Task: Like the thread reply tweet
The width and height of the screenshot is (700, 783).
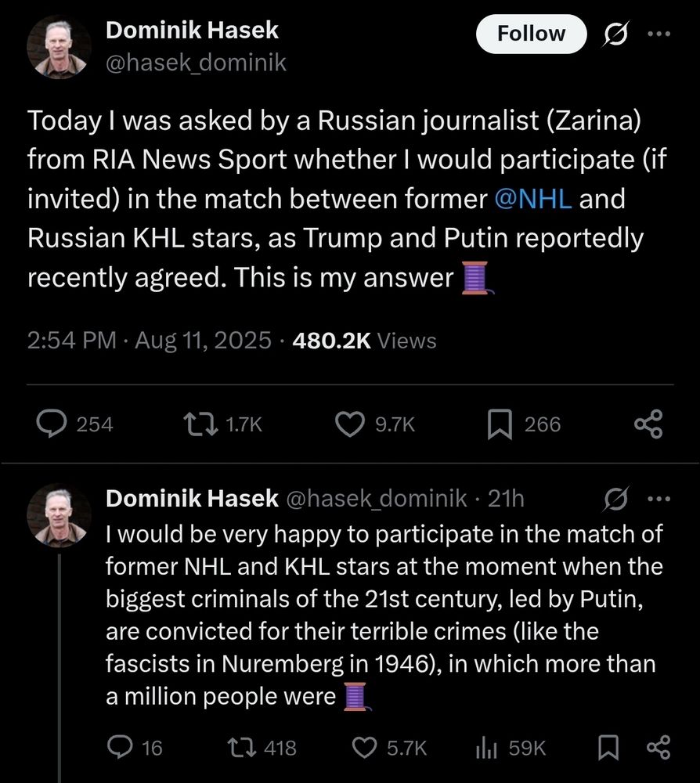Action: (365, 748)
